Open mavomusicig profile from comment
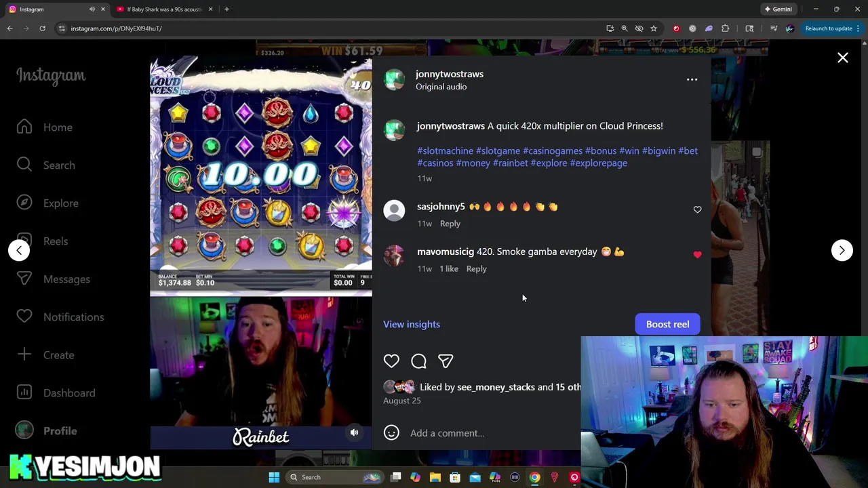This screenshot has width=868, height=488. click(445, 251)
